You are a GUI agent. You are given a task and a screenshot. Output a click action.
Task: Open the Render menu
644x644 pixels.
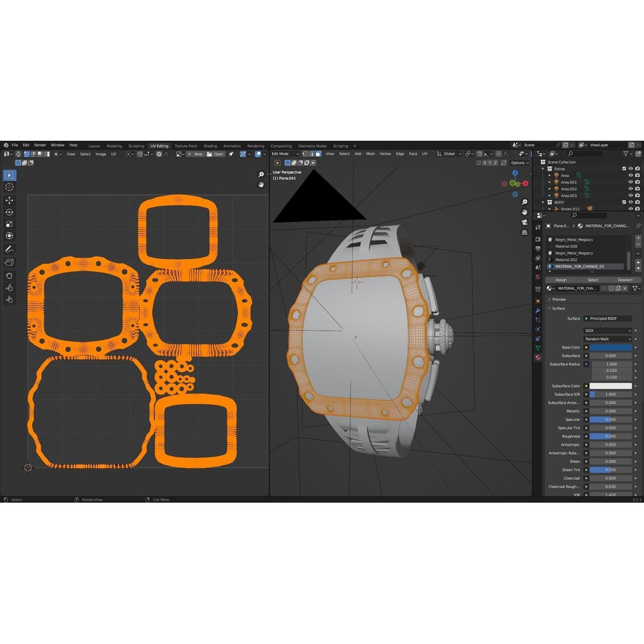39,145
